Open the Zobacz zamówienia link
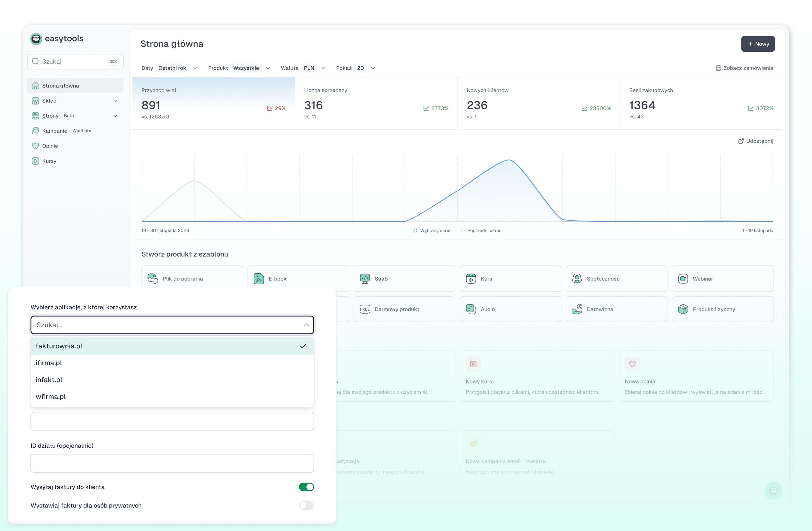The height and width of the screenshot is (531, 812). 744,68
